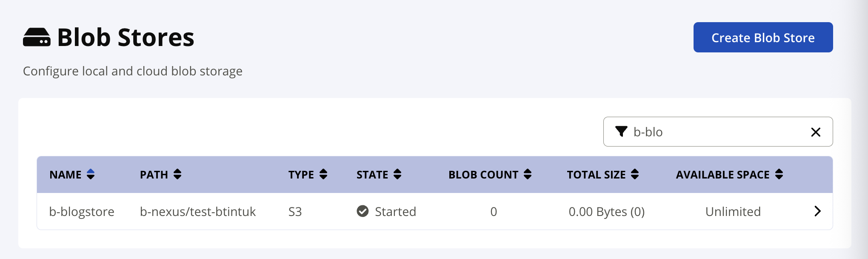Sort by Name column arrows

coord(91,174)
